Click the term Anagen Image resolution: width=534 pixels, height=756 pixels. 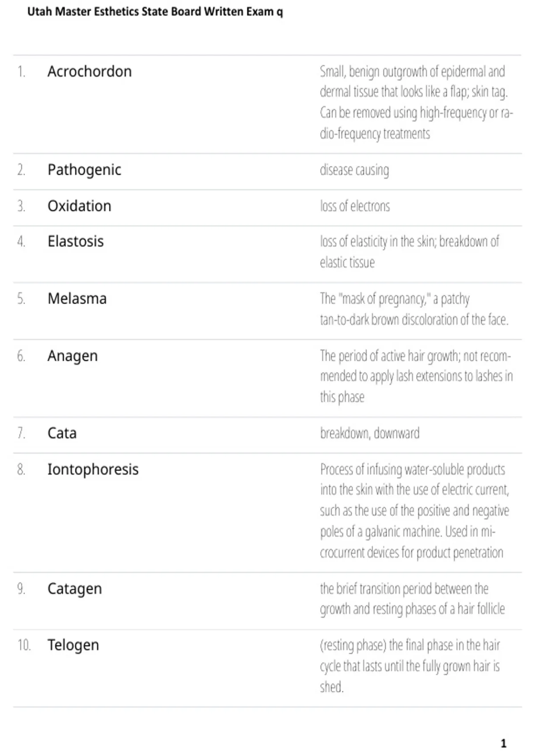[73, 356]
